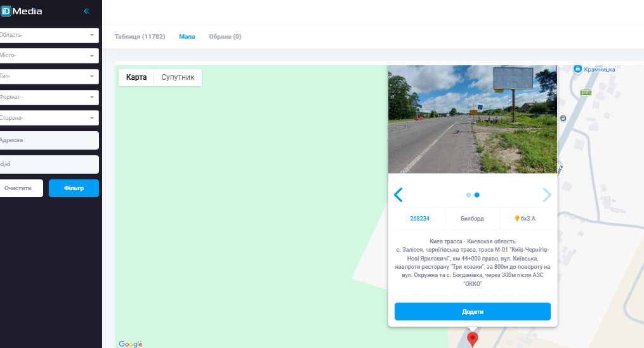Image resolution: width=644 pixels, height=348 pixels.
Task: Select the second carousel dot
Action: click(x=477, y=195)
